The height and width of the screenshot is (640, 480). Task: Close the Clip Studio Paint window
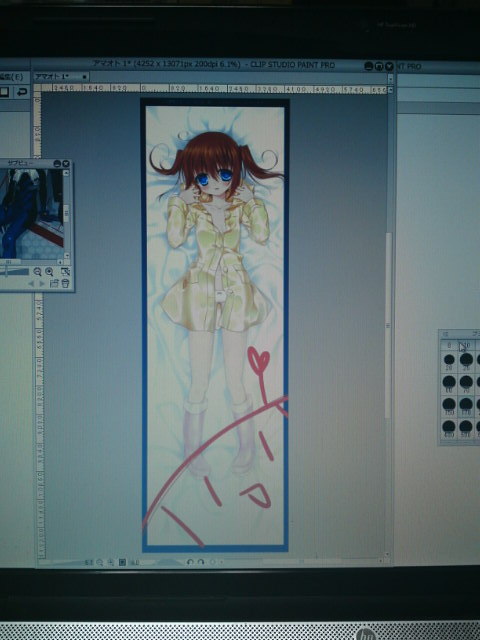[389, 66]
